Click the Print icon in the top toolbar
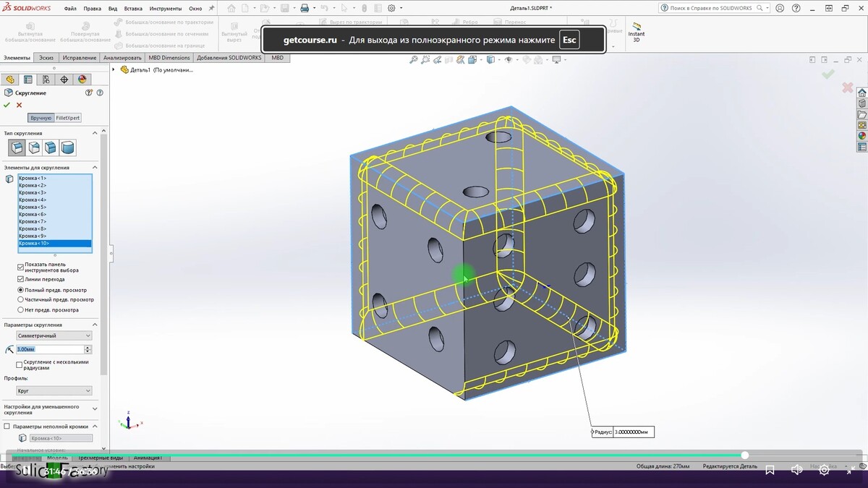868x488 pixels. (x=305, y=9)
